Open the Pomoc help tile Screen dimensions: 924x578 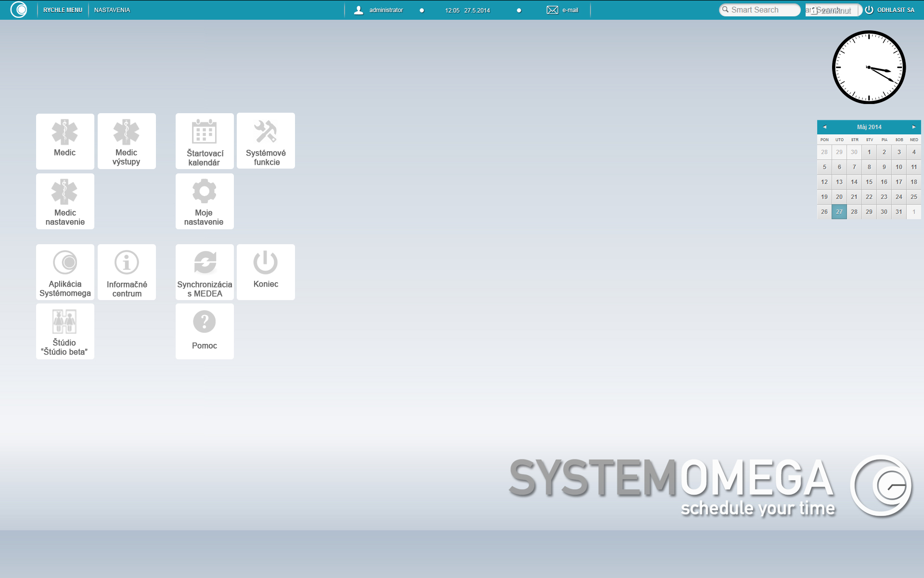point(205,331)
